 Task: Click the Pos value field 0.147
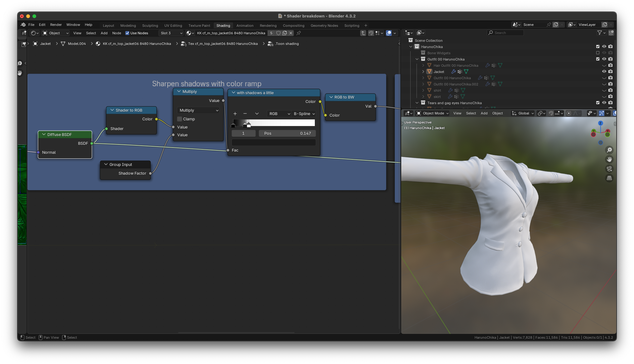287,133
